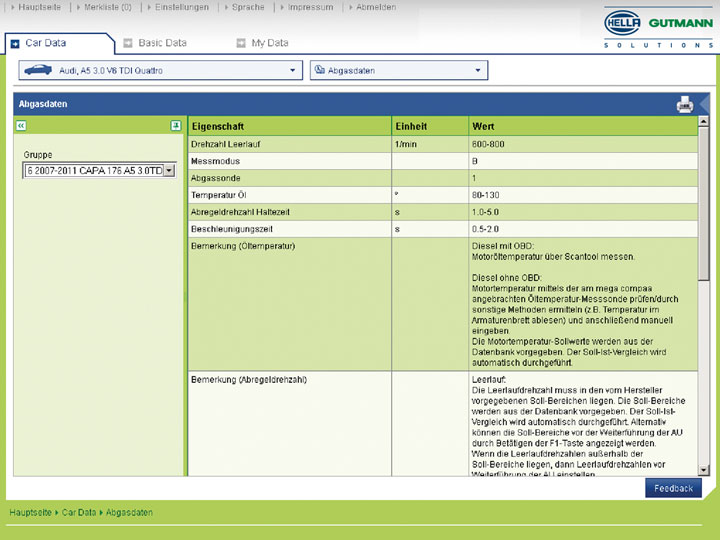
Task: Open the Merkliste (0) link
Action: coord(108,7)
